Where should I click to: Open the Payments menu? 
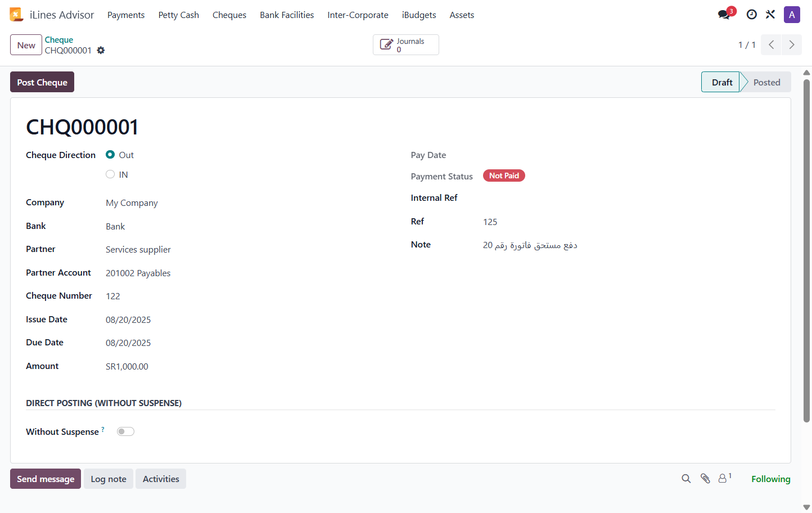pyautogui.click(x=126, y=15)
